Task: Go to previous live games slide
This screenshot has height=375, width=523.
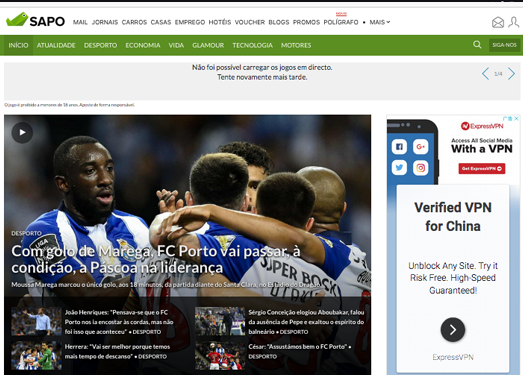Action: 486,74
